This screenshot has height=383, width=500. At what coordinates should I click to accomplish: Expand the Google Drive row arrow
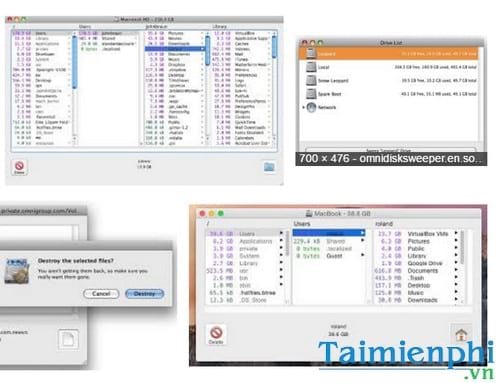456,263
